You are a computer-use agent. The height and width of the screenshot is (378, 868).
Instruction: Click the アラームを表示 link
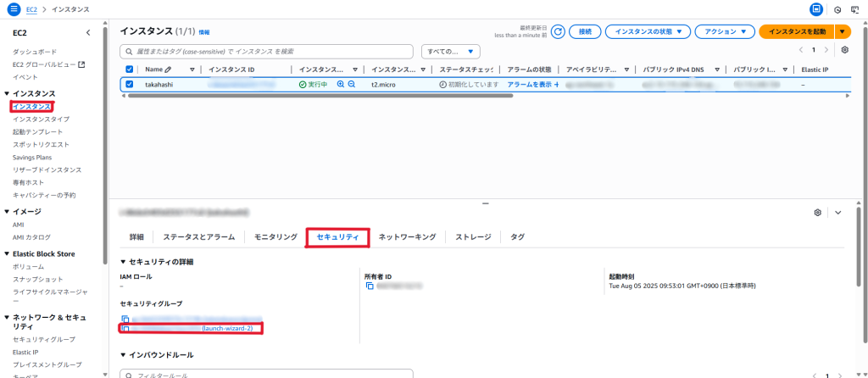click(x=530, y=85)
